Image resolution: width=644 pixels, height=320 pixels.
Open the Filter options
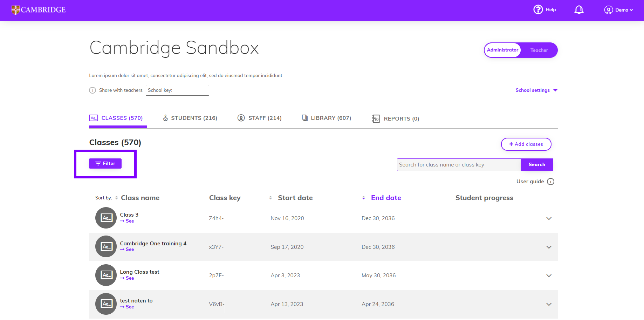tap(105, 164)
